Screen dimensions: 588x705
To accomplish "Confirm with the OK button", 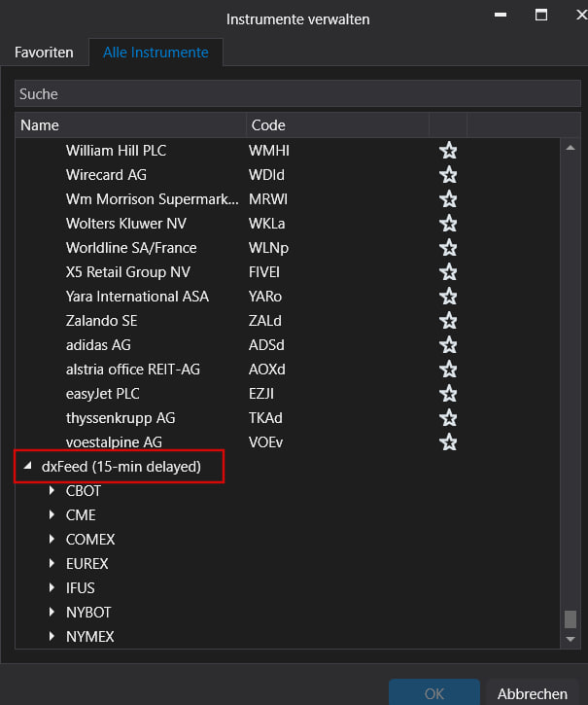I will coord(434,693).
